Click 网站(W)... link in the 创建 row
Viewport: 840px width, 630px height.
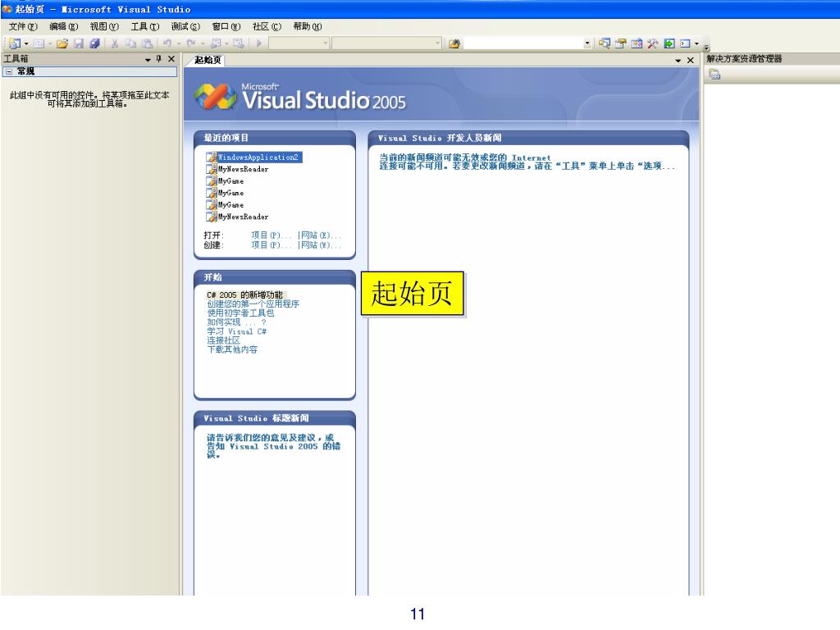tap(321, 244)
